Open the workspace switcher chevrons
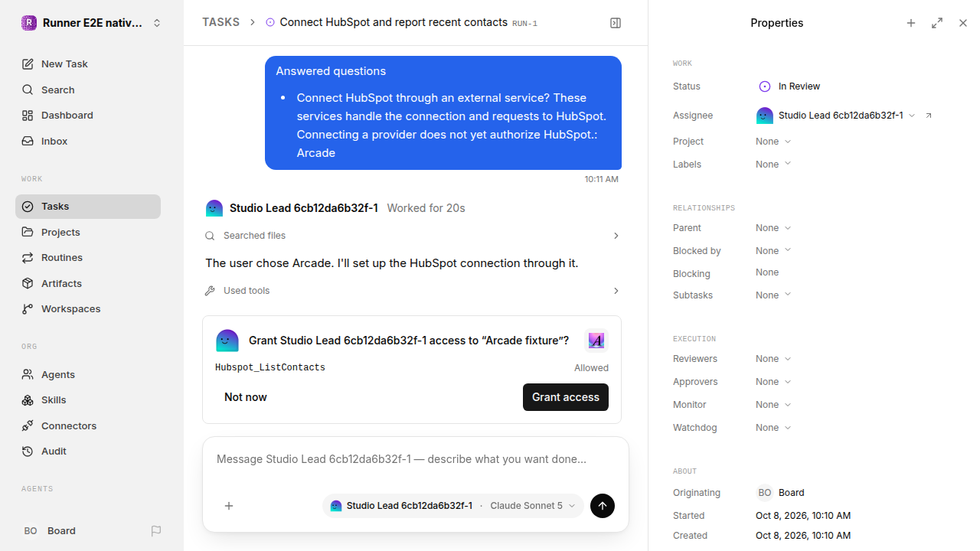This screenshot has width=980, height=551. [157, 23]
